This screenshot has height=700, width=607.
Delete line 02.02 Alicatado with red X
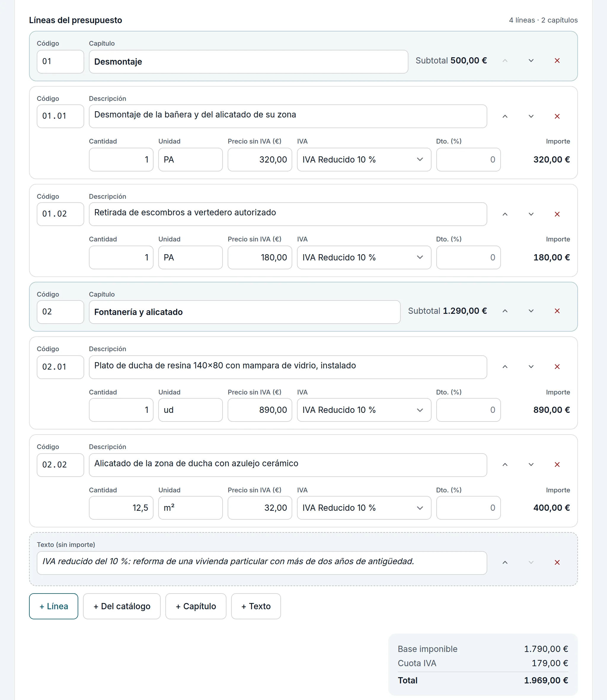(557, 465)
